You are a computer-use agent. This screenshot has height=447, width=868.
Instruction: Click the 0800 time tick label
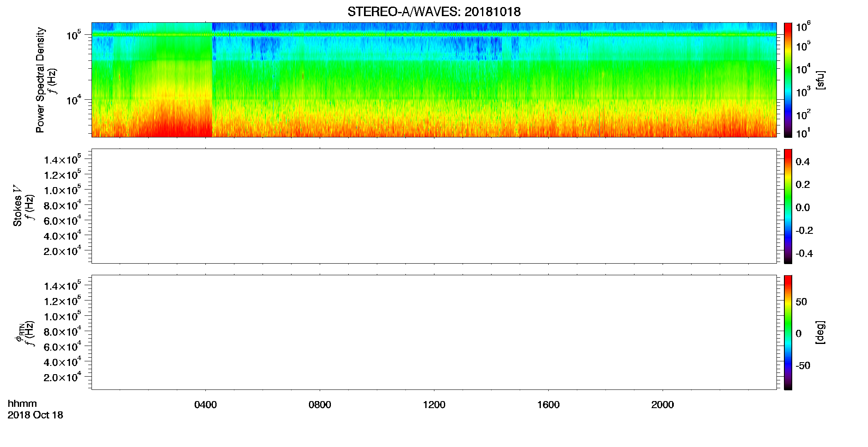click(x=320, y=405)
